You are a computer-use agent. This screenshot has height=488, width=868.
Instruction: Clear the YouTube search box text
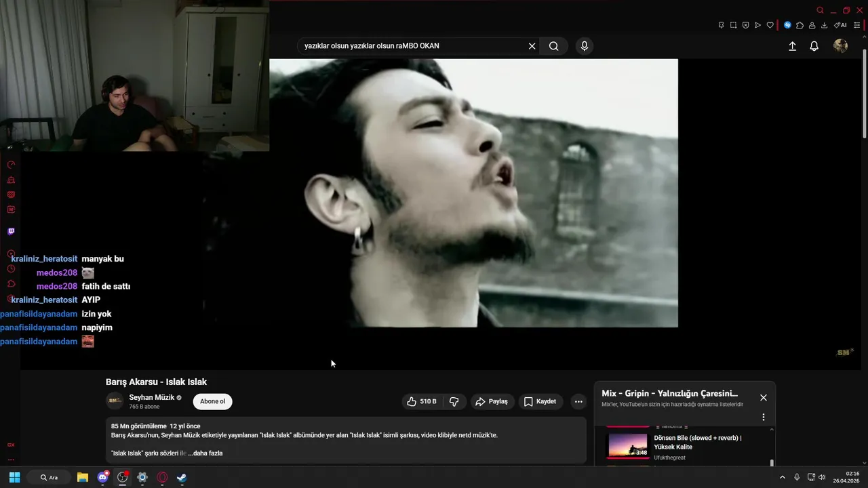tap(532, 46)
